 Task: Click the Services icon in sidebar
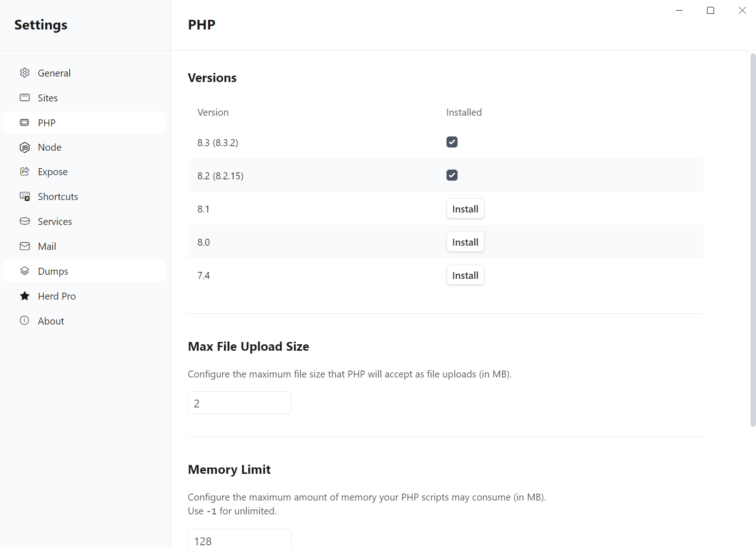pyautogui.click(x=24, y=221)
